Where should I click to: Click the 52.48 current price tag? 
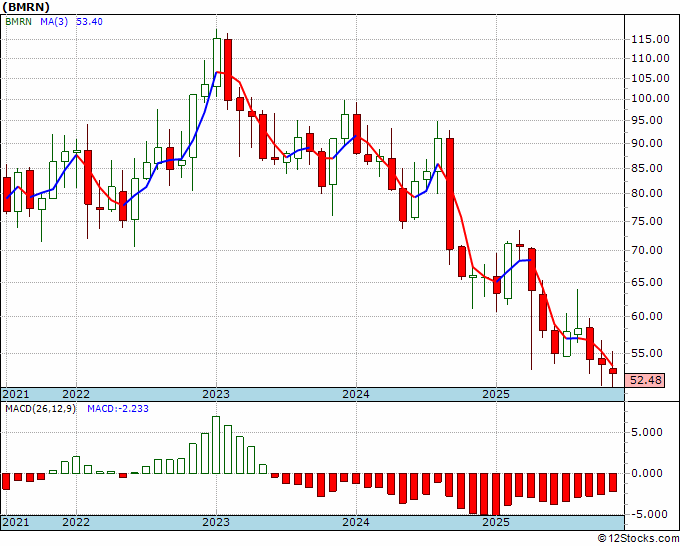point(645,380)
